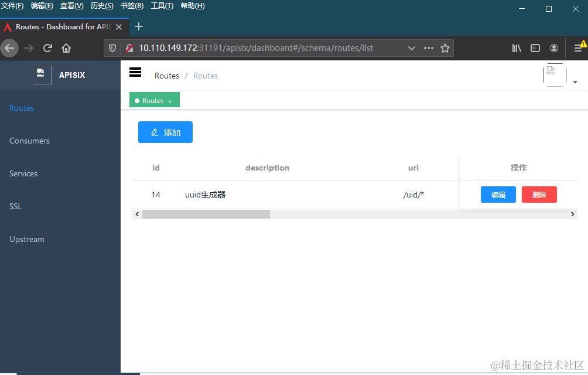Open the 帮助(H) menu

pyautogui.click(x=193, y=6)
